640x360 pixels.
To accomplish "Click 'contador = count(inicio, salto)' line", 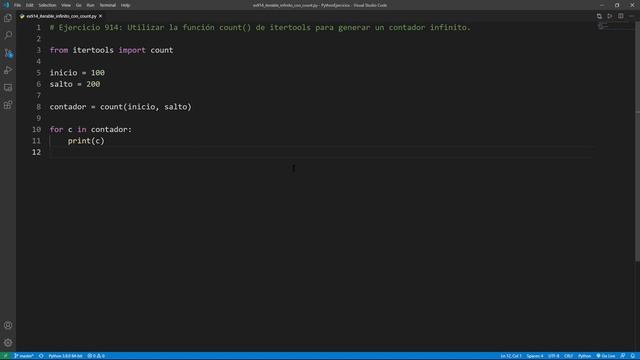I will coord(120,107).
